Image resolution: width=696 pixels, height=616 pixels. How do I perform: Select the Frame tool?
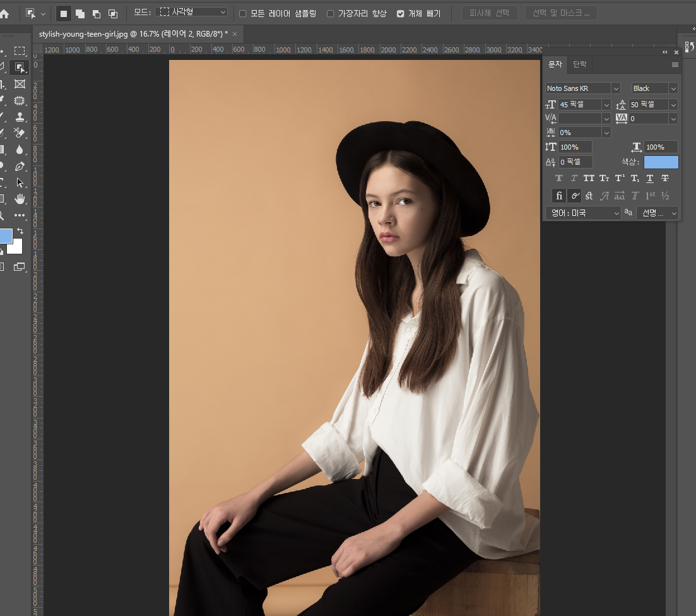coord(20,84)
